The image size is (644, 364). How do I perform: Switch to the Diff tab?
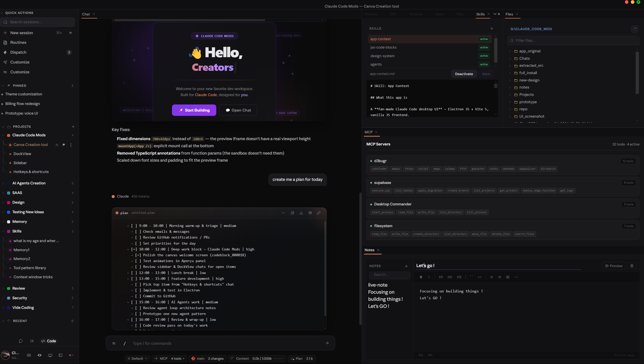(x=393, y=14)
